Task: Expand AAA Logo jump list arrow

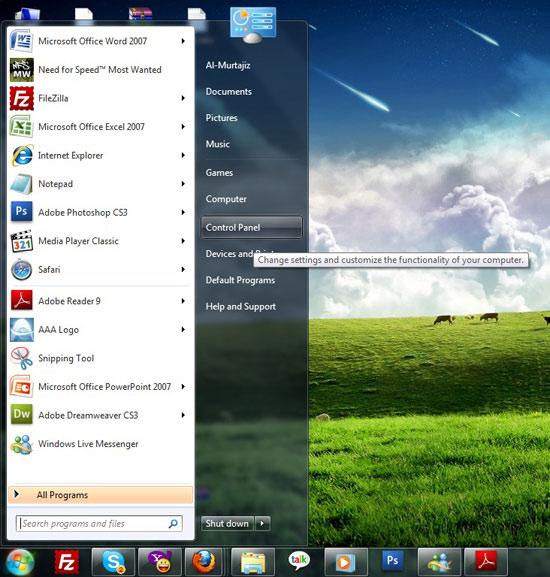Action: point(183,329)
